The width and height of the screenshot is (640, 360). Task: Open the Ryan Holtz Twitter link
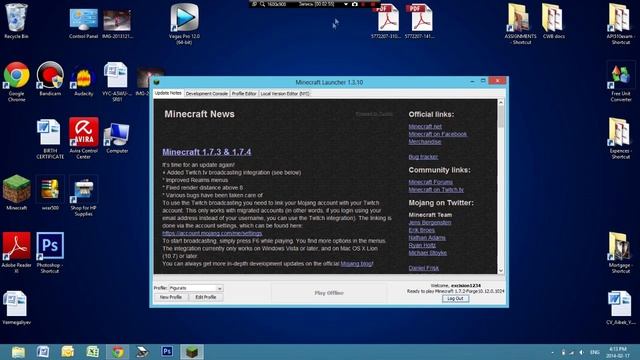(x=422, y=245)
